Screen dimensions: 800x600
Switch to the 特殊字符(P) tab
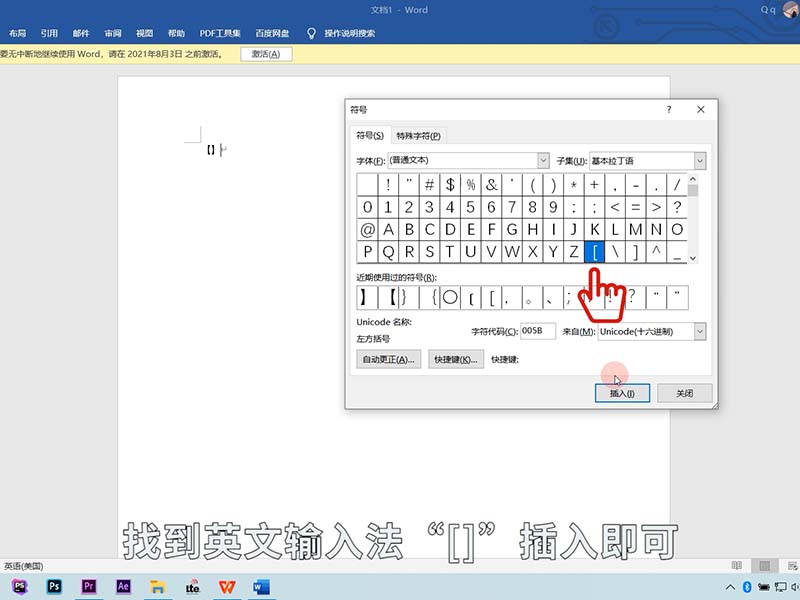[418, 136]
